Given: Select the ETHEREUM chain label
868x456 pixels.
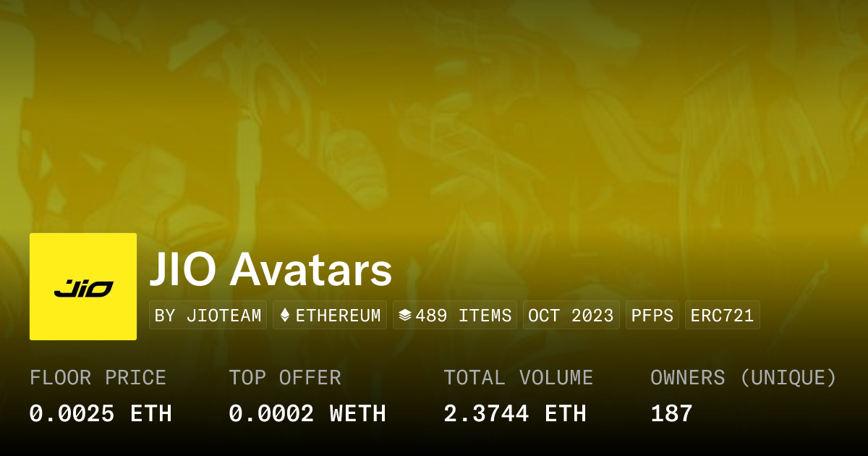Looking at the screenshot, I should tap(338, 316).
